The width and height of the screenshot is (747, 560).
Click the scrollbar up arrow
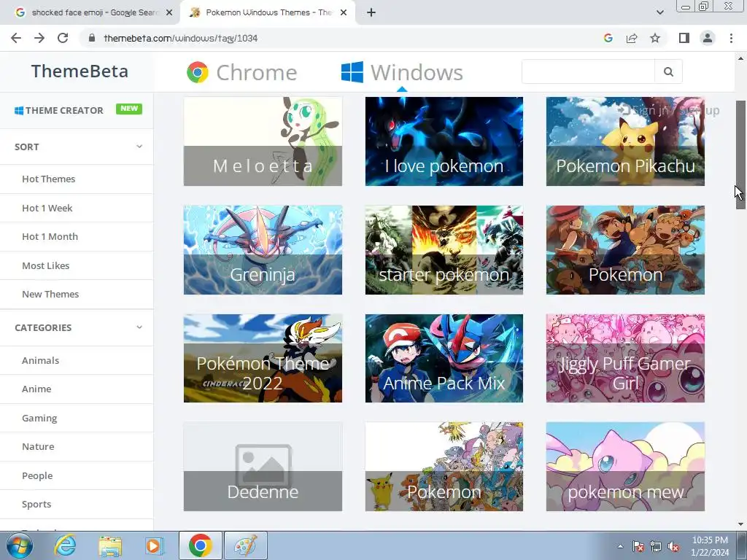pyautogui.click(x=740, y=58)
